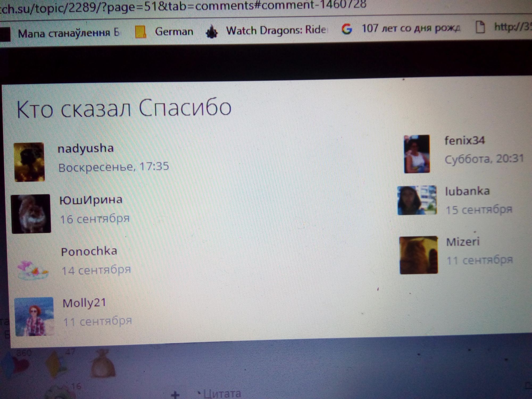Viewport: 532px width, 399px height.
Task: Open nadyusha's profile via username
Action: (x=86, y=148)
